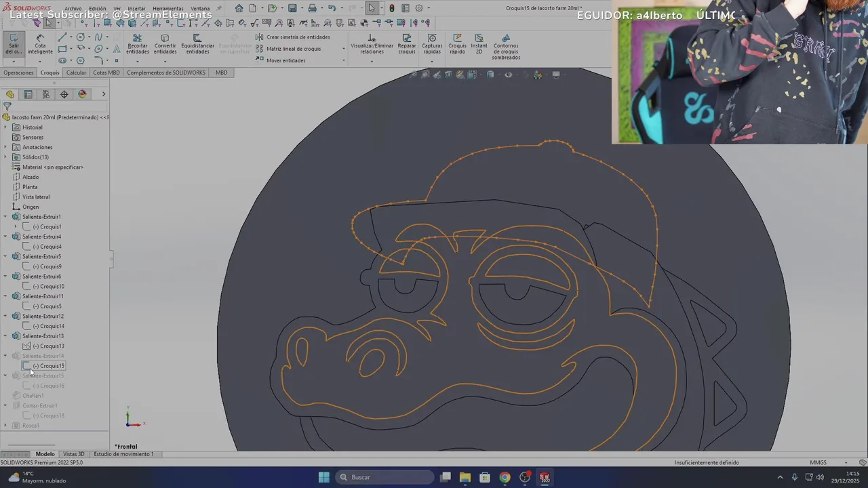The width and height of the screenshot is (868, 488).
Task: Open the Edición menu
Action: click(98, 9)
